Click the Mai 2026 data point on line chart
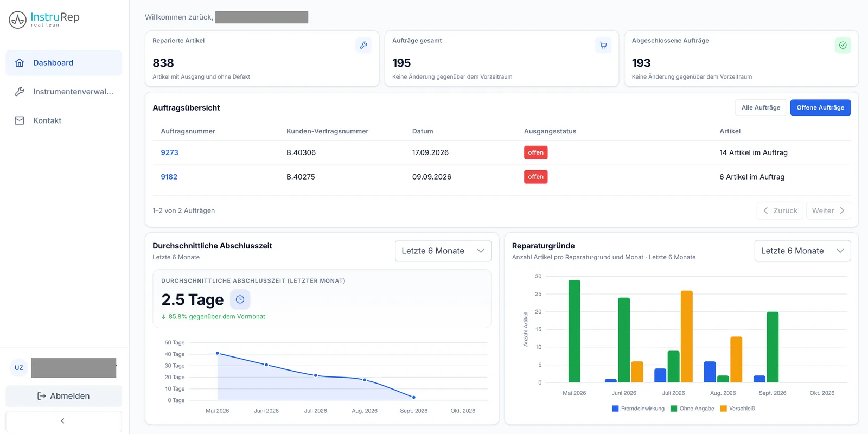This screenshot has height=434, width=868. point(218,353)
